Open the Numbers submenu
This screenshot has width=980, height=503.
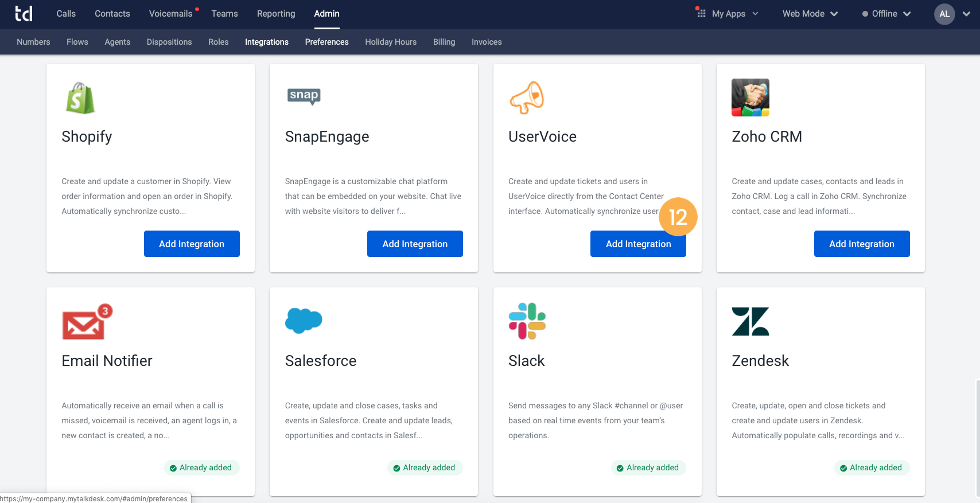(x=33, y=42)
